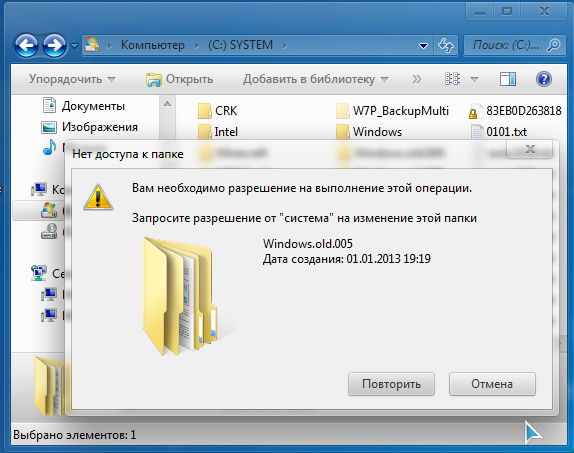Image resolution: width=574 pixels, height=453 pixels.
Task: Show hidden toolbar commands with chevron
Action: 417,79
